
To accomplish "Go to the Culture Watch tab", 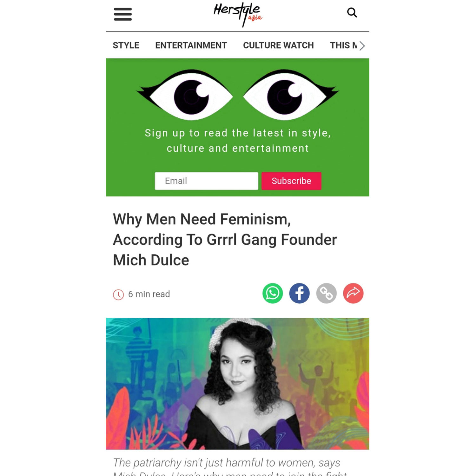I will [278, 45].
